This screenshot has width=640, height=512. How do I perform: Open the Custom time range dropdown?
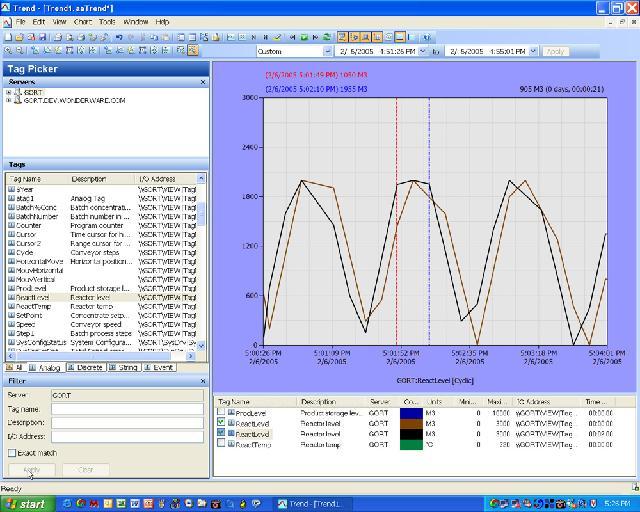click(x=327, y=51)
